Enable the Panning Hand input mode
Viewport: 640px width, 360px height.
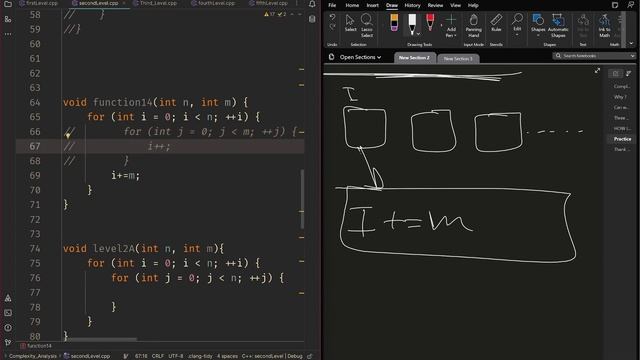click(x=473, y=26)
